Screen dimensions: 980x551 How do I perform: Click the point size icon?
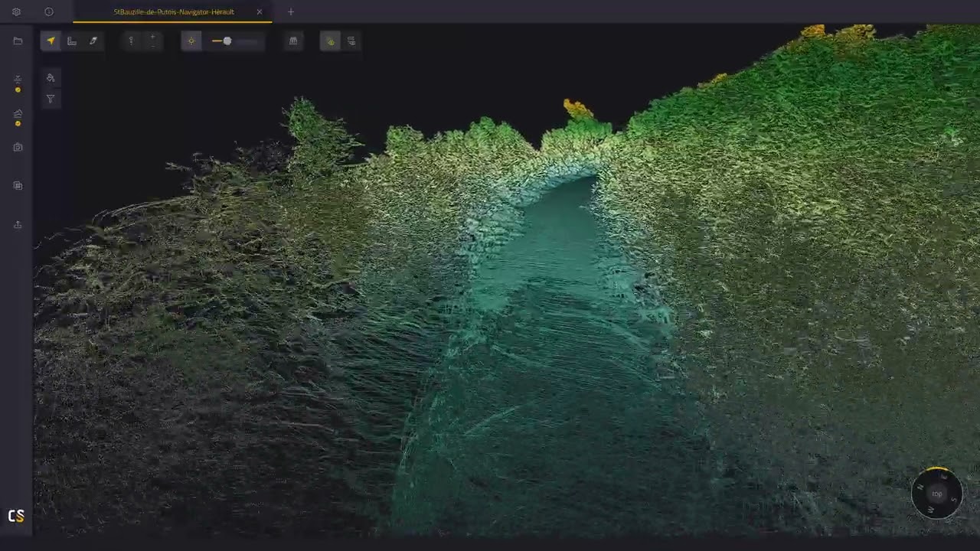131,41
